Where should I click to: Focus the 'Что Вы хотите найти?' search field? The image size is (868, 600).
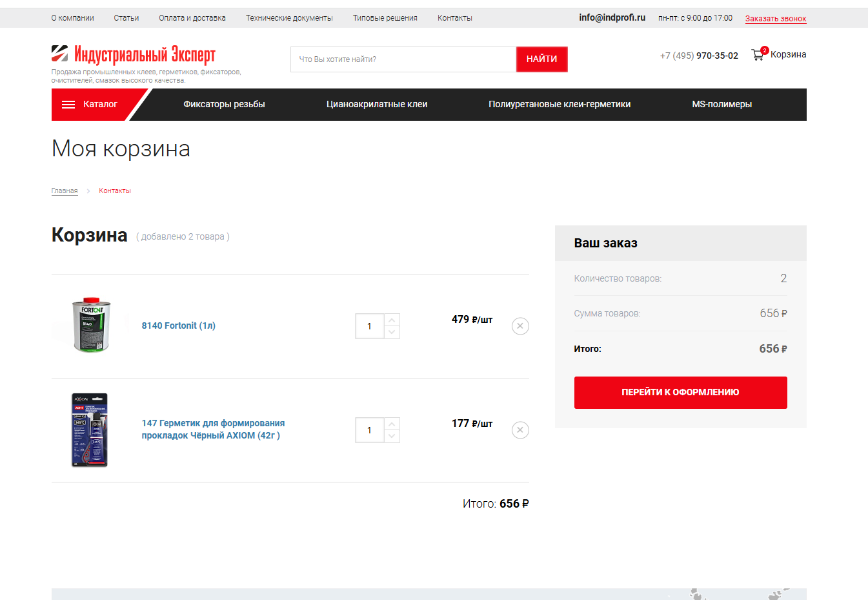(403, 59)
